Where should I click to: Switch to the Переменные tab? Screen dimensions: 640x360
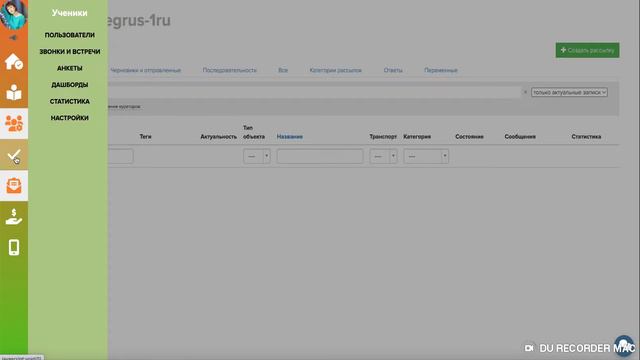pyautogui.click(x=441, y=70)
